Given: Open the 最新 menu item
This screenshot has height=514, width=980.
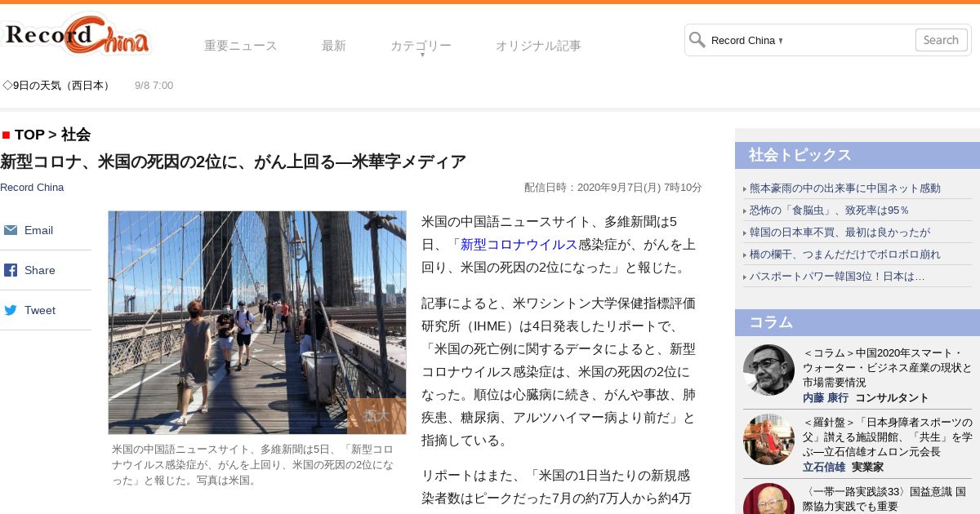Looking at the screenshot, I should point(334,46).
